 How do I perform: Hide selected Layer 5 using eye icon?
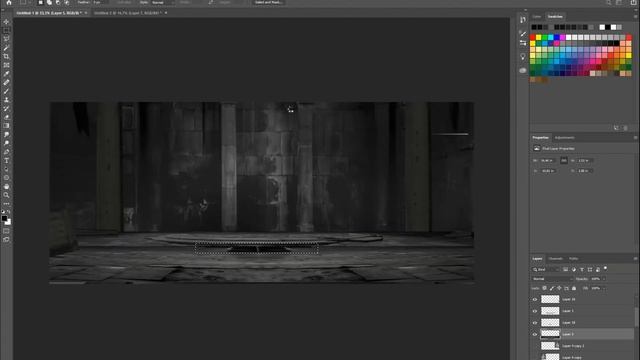[x=535, y=334]
